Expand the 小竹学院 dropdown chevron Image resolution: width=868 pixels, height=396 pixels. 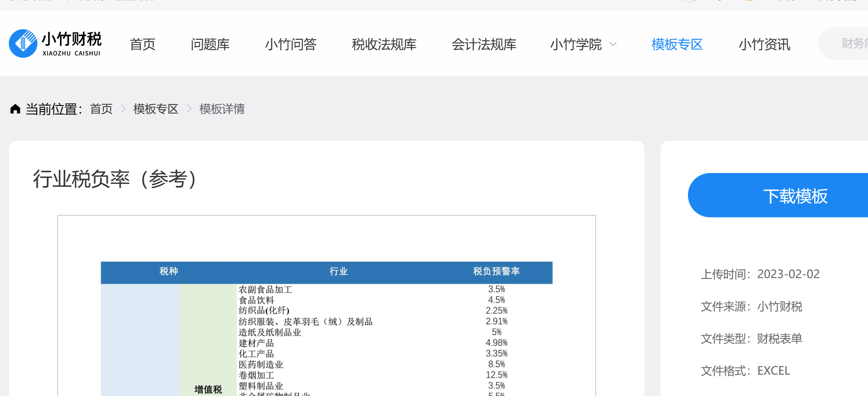click(613, 44)
